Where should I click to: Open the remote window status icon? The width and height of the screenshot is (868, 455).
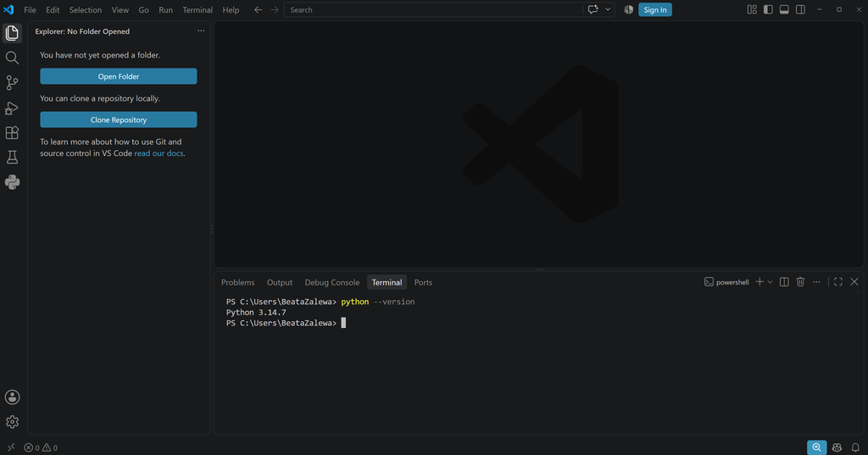pyautogui.click(x=11, y=448)
